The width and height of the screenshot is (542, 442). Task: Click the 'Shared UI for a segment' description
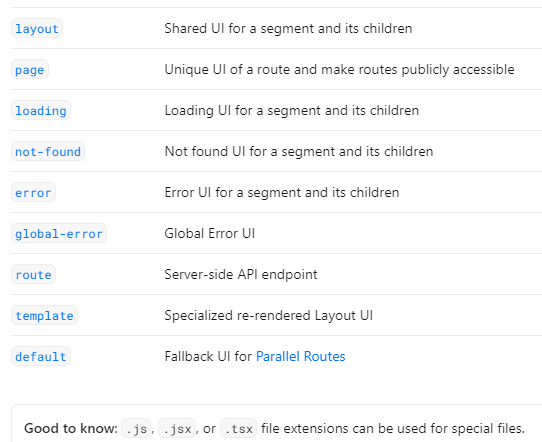[288, 29]
